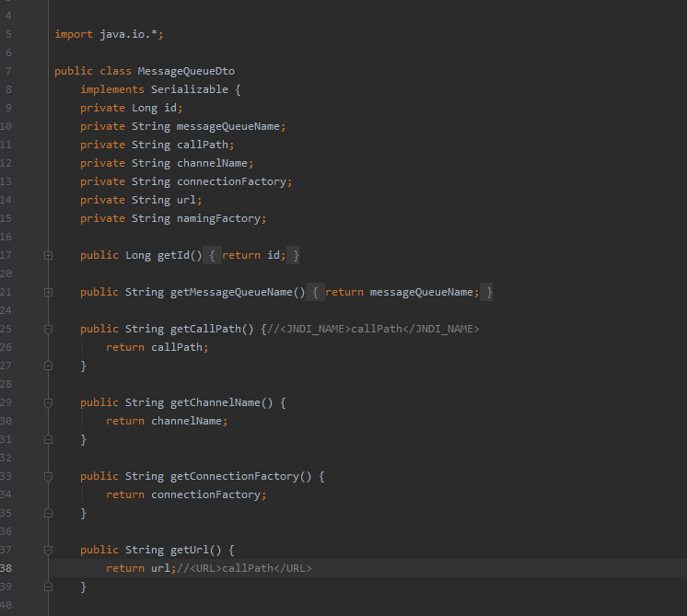Collapse fold at end of getCallPath()
The width and height of the screenshot is (687, 616).
pyautogui.click(x=49, y=366)
